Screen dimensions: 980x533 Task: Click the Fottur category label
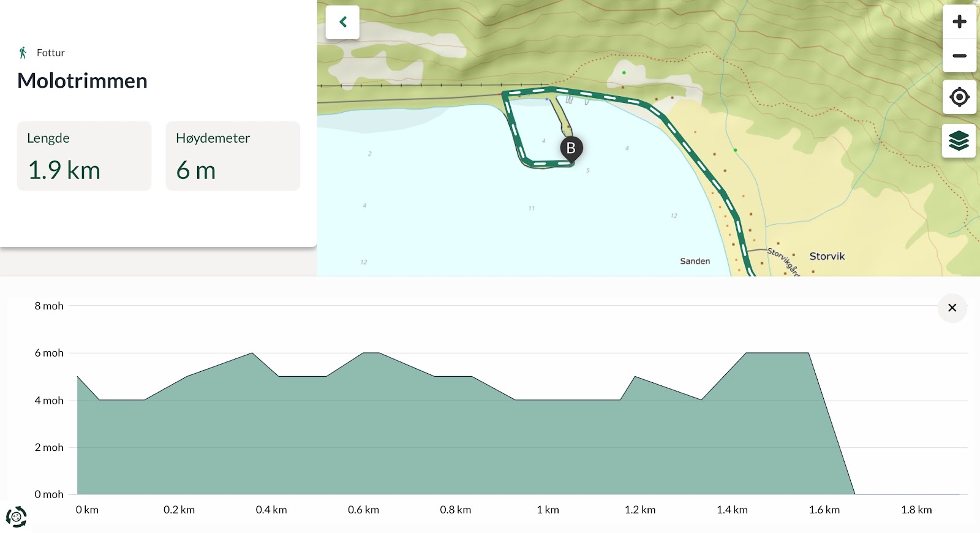tap(51, 53)
